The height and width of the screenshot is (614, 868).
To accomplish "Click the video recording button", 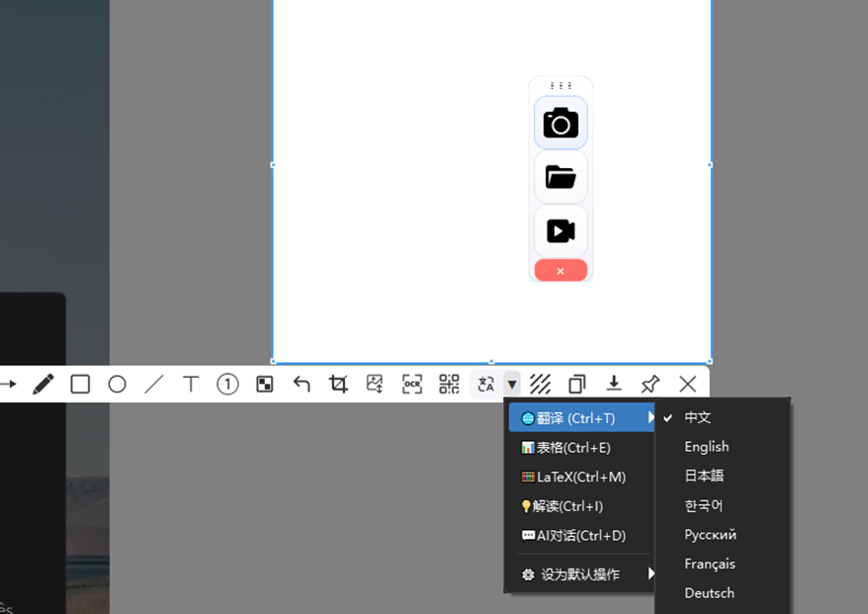I will tap(561, 231).
